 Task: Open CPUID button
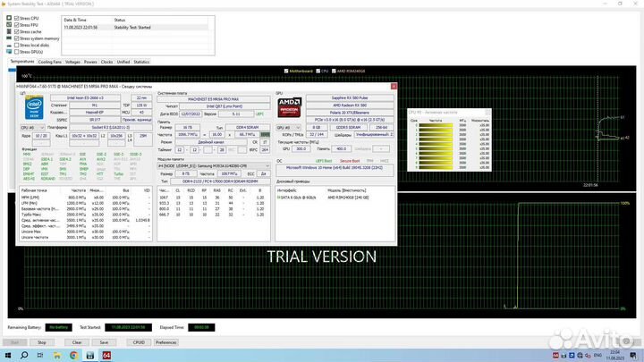[x=139, y=342]
